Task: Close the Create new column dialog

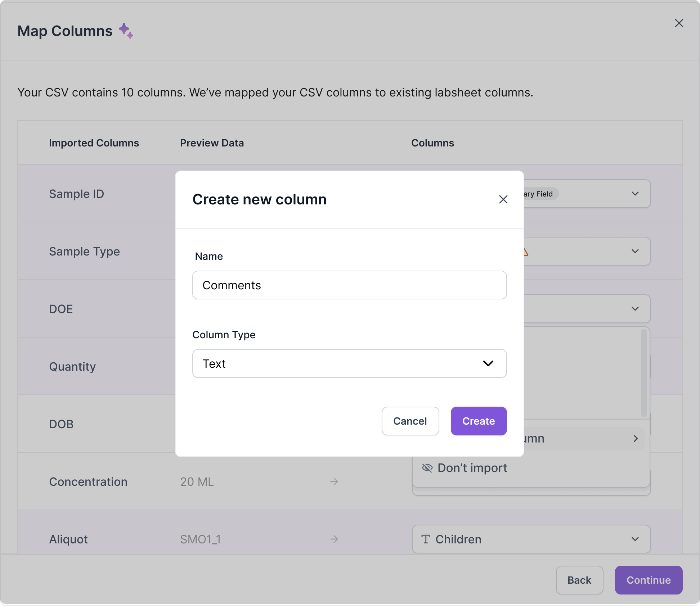Action: [x=503, y=199]
